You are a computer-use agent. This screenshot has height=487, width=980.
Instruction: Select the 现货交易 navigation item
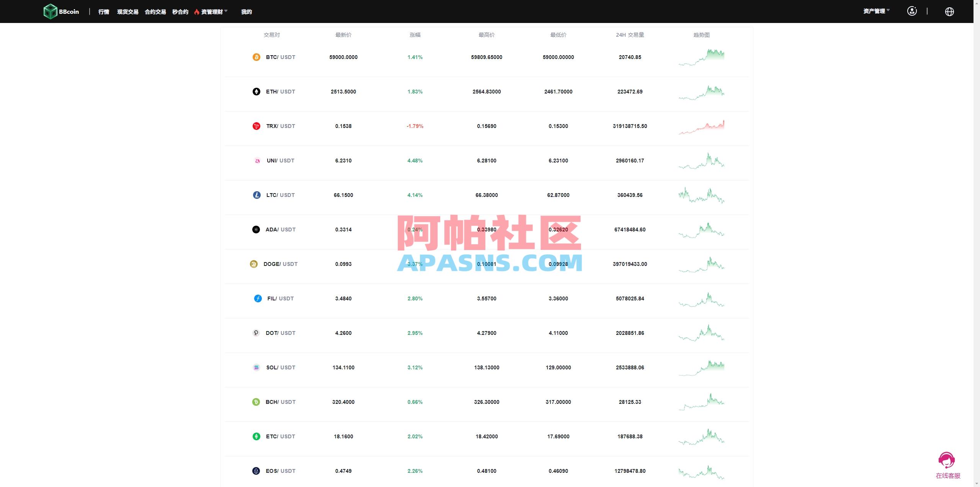point(127,12)
